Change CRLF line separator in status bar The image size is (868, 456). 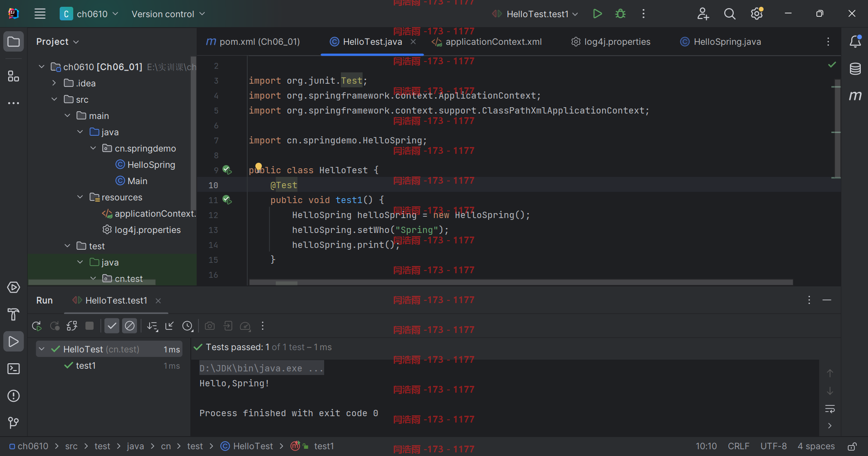tap(739, 446)
